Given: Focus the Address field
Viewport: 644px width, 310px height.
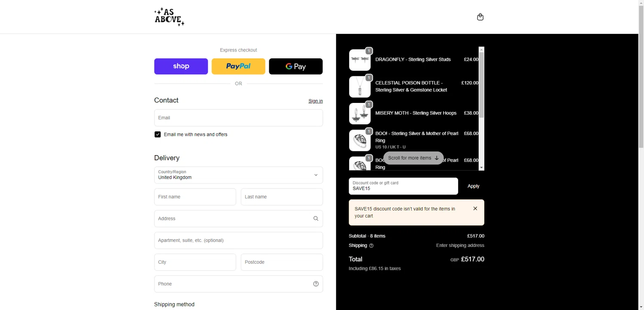Looking at the screenshot, I should click(x=238, y=219).
